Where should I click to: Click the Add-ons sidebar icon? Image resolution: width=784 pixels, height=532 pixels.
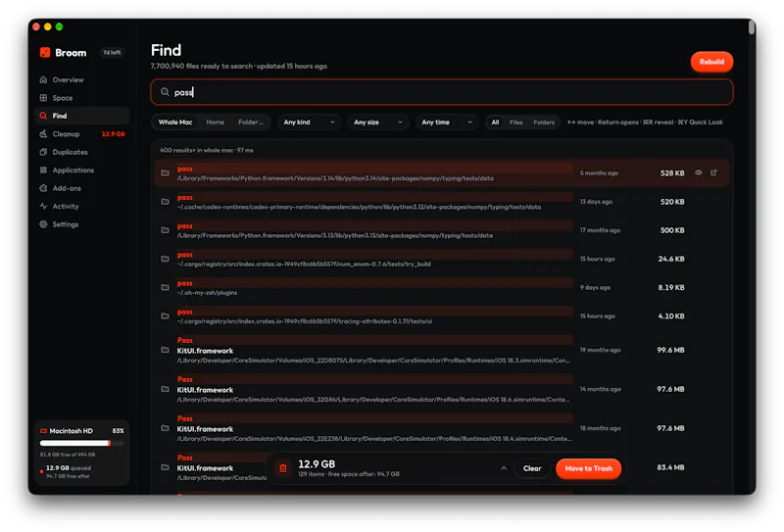click(x=43, y=188)
